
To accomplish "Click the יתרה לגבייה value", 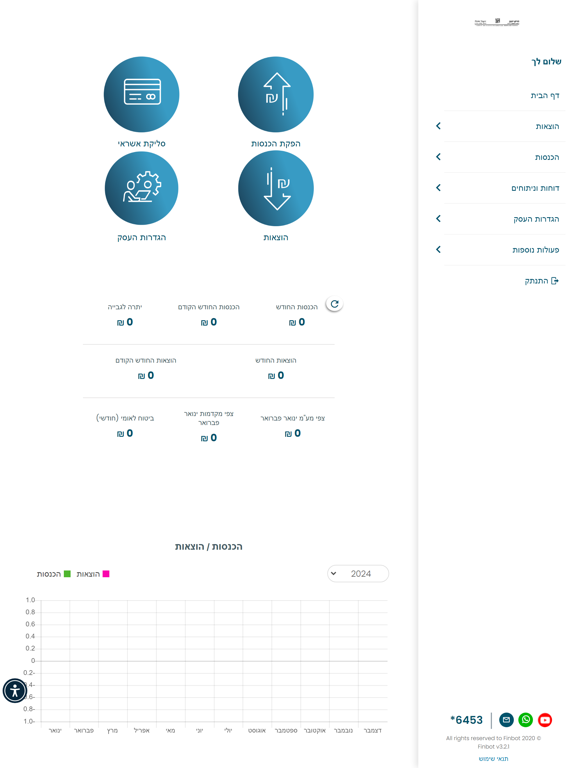I will pyautogui.click(x=125, y=322).
